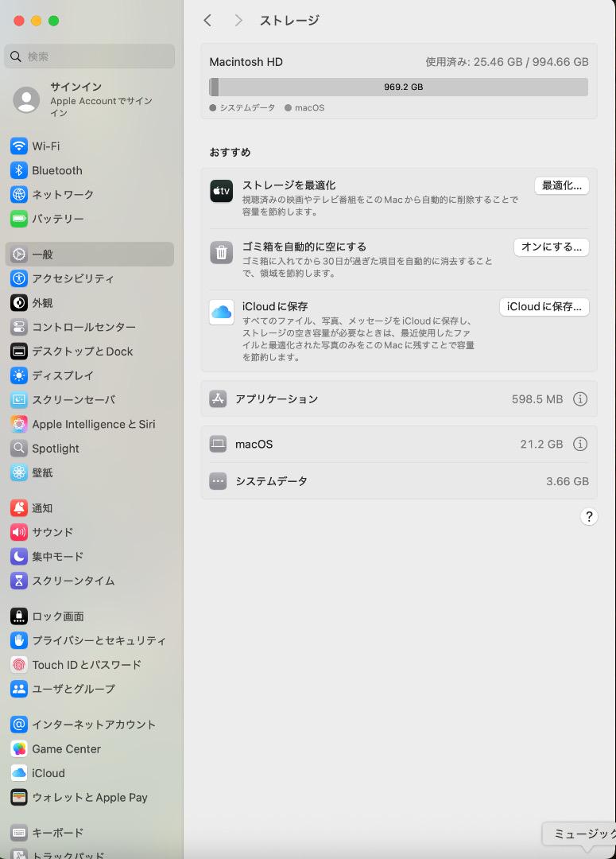Image resolution: width=616 pixels, height=859 pixels.
Task: Open サウンド speaker icon
Action: [x=18, y=532]
